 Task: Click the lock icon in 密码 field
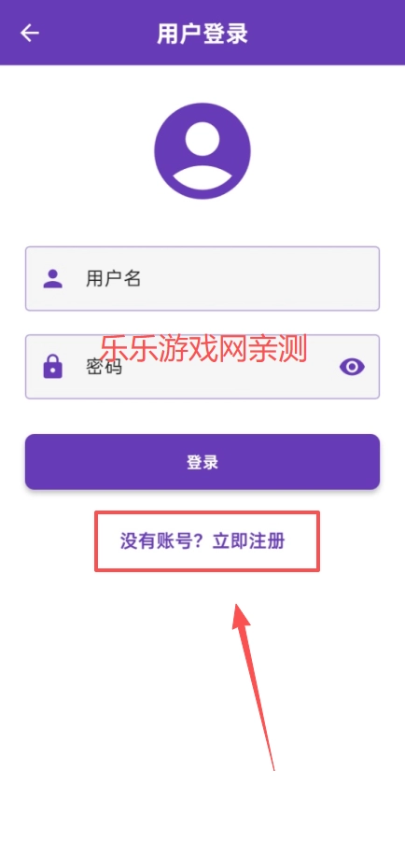53,367
